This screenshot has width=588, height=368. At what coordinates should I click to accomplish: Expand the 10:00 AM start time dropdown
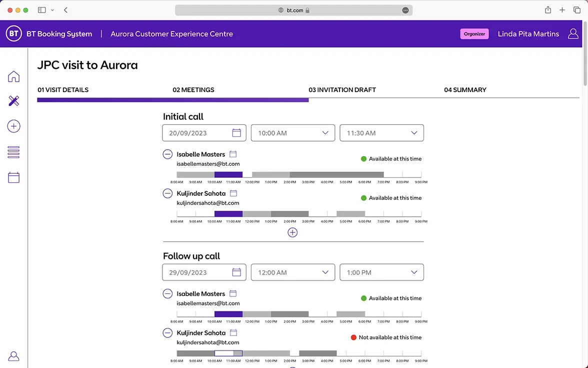click(292, 133)
